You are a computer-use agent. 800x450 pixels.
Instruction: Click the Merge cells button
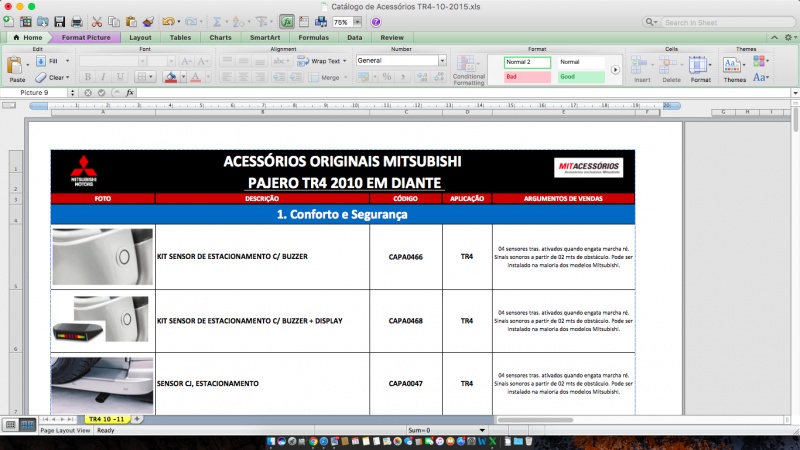pyautogui.click(x=325, y=78)
